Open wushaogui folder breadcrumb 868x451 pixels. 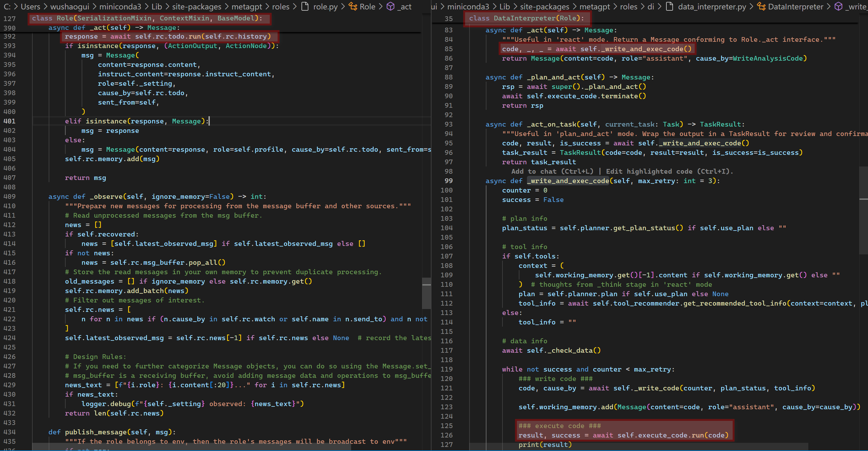coord(70,6)
